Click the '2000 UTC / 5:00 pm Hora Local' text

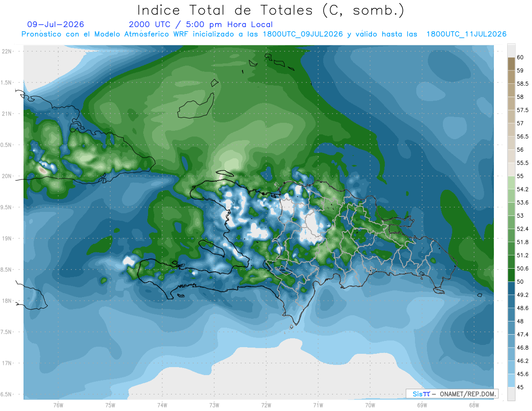tap(201, 24)
